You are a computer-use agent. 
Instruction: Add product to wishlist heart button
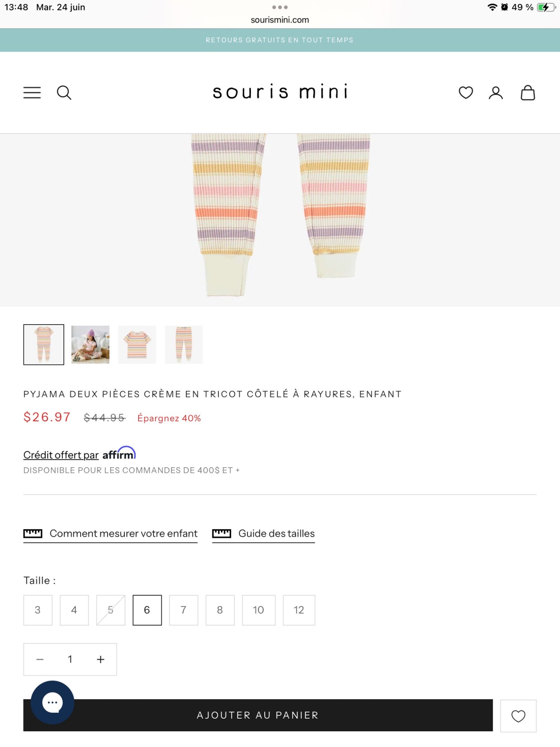point(518,716)
